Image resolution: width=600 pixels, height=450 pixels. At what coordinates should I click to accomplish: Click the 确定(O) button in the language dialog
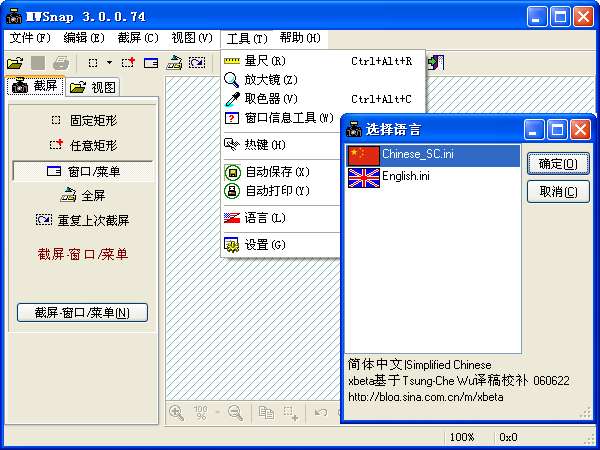558,164
